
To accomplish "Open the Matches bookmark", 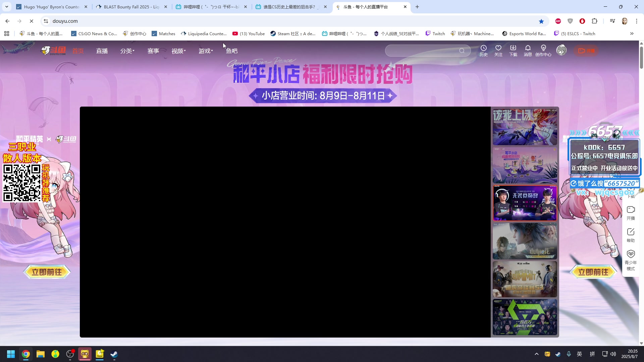I will 163,34.
